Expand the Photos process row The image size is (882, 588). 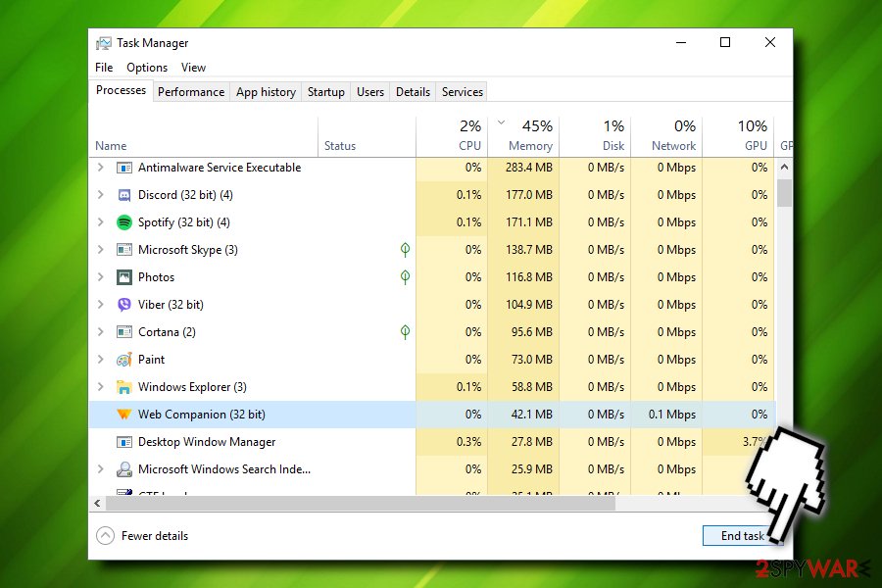pos(101,276)
